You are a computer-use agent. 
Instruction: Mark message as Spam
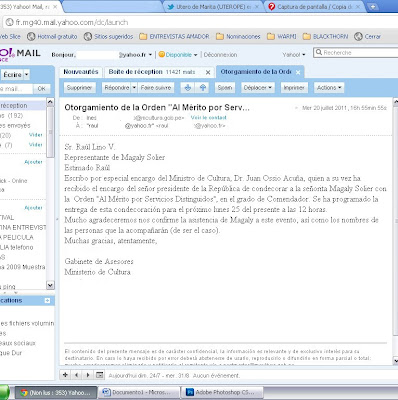pyautogui.click(x=225, y=88)
